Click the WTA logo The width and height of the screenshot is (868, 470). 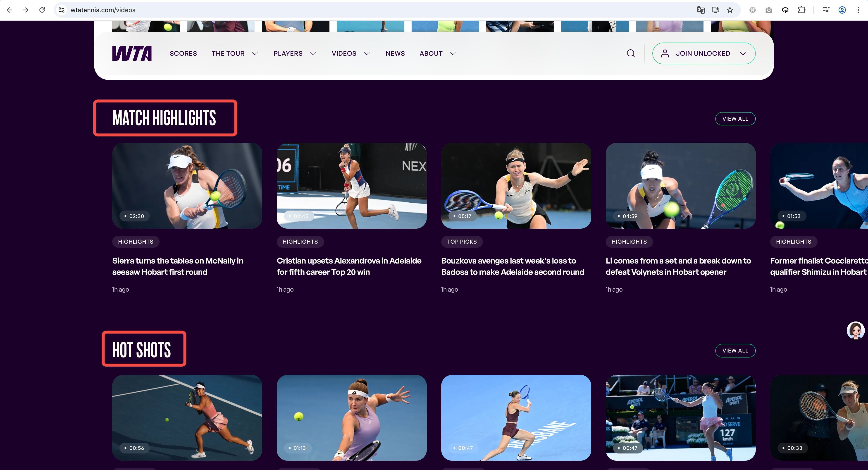[x=132, y=53]
